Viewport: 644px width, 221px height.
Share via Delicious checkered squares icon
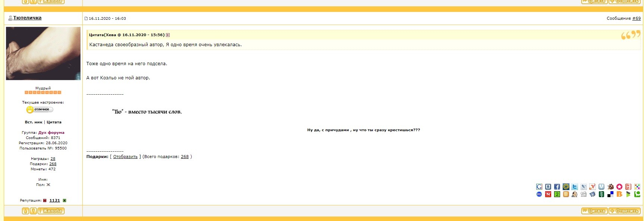610,194
